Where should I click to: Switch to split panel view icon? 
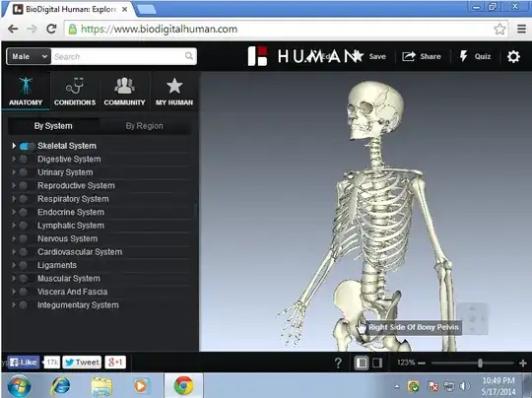click(x=362, y=364)
